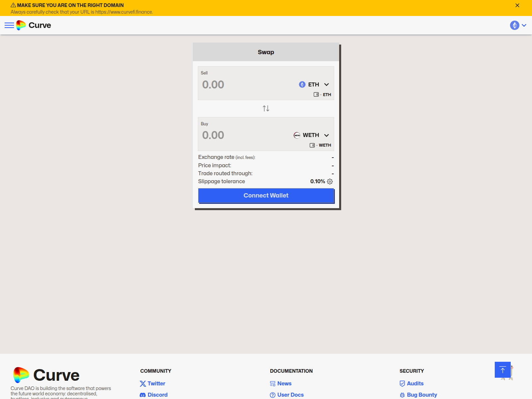Click the buy balance WETH label
Image resolution: width=532 pixels, height=399 pixels.
click(x=325, y=145)
